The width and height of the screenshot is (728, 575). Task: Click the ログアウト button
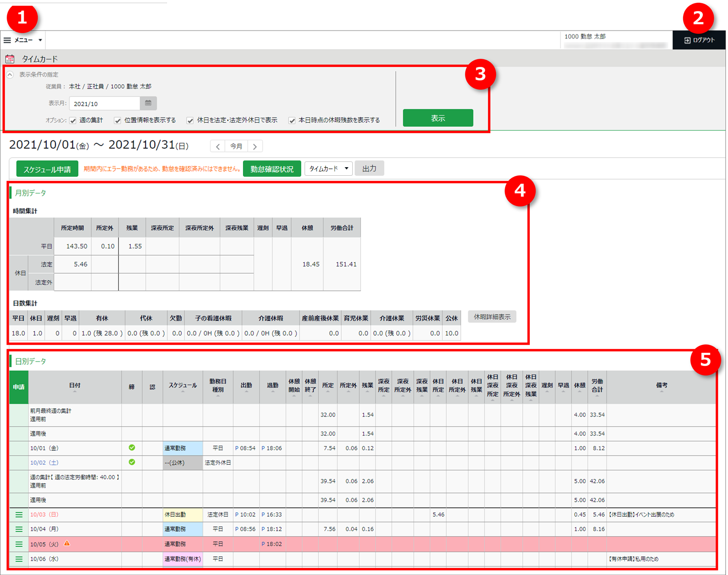click(699, 40)
